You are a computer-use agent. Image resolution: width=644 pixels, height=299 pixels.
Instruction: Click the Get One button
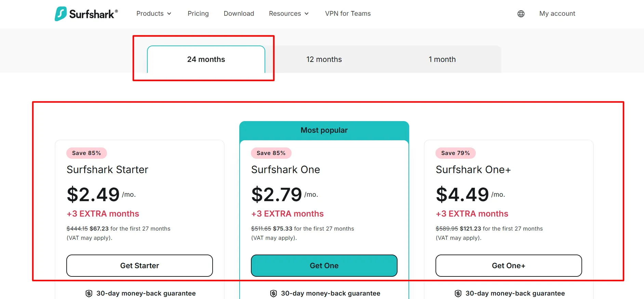(324, 265)
